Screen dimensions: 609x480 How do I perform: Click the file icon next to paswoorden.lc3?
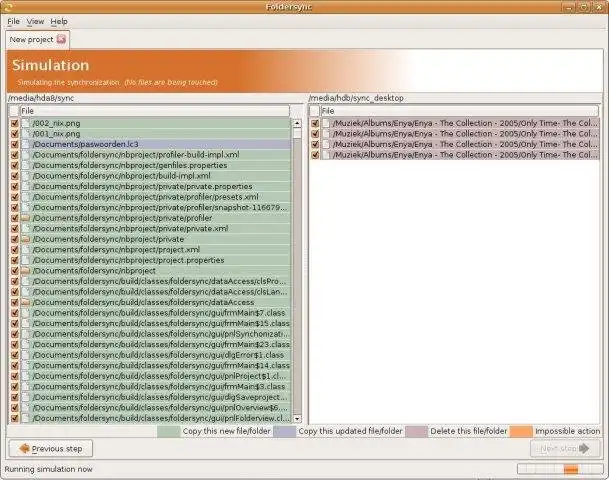25,144
